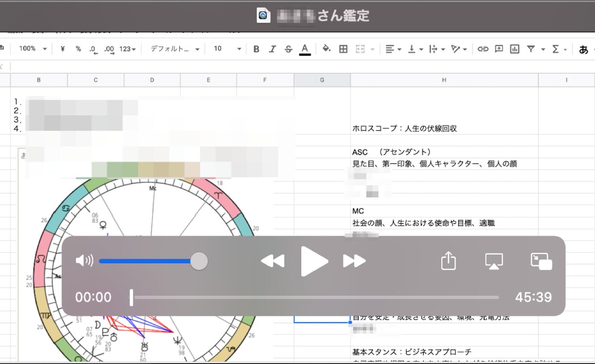Open the share menu icon

tap(448, 261)
